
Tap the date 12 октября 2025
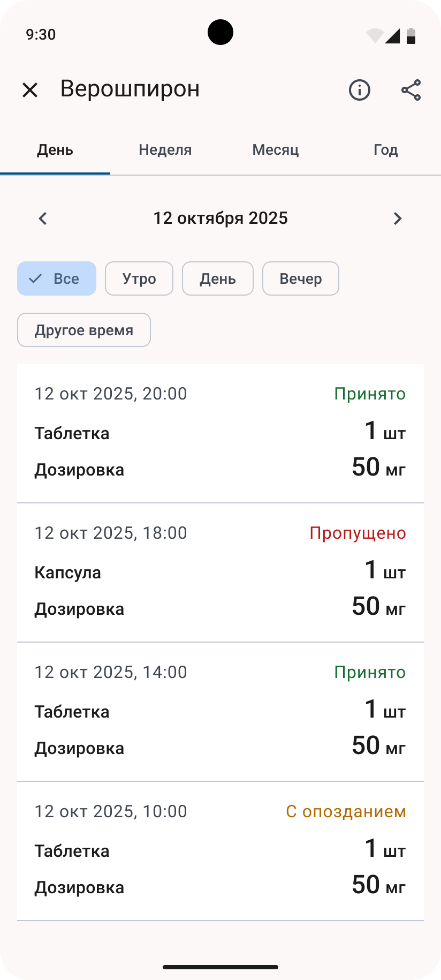[x=221, y=218]
